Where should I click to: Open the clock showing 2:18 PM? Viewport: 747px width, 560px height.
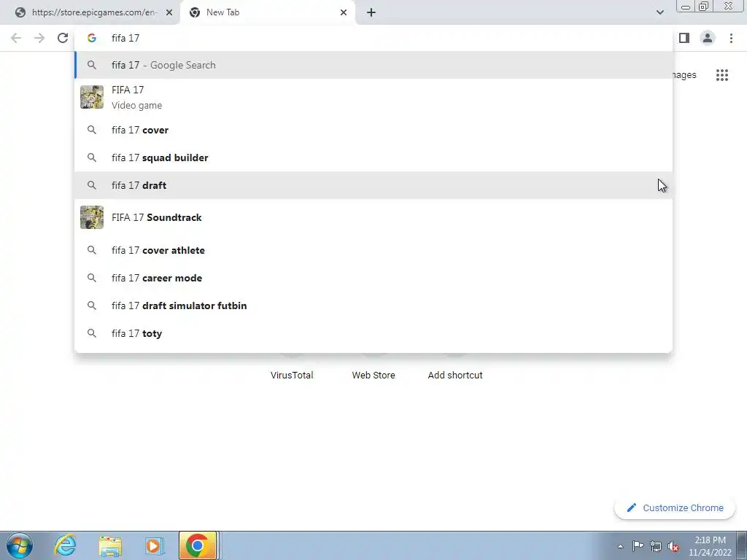click(x=710, y=546)
